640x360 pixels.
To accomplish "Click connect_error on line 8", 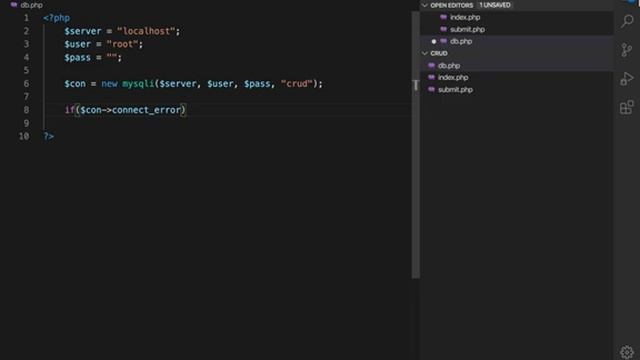I will (x=147, y=110).
